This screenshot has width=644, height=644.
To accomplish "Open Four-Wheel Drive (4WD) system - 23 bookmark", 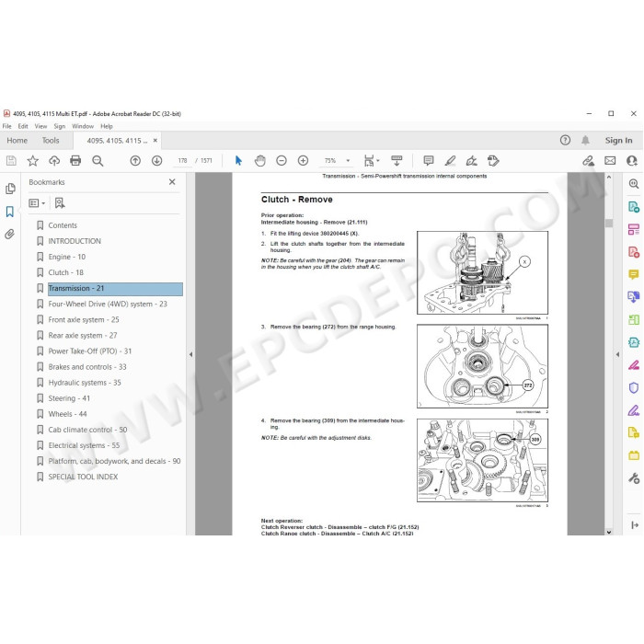I will point(108,304).
